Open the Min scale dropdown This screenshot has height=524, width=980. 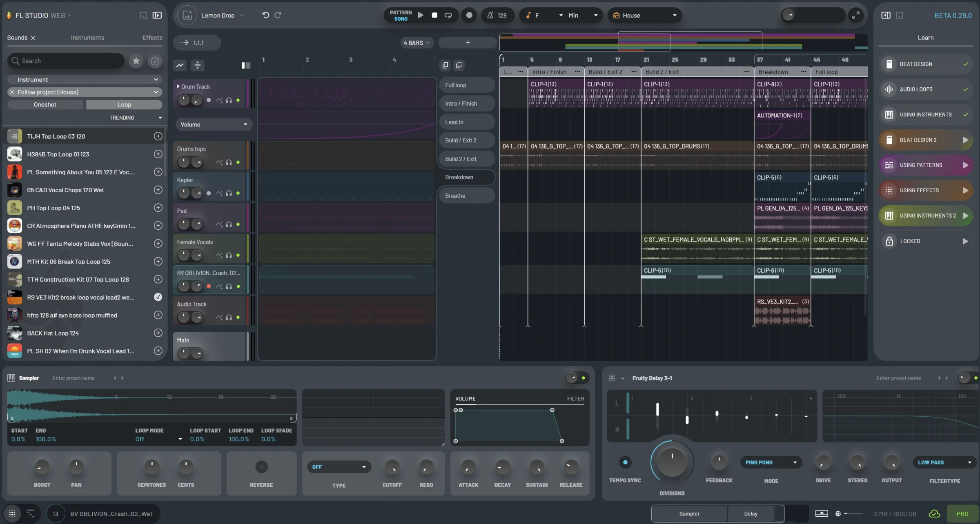(x=584, y=15)
